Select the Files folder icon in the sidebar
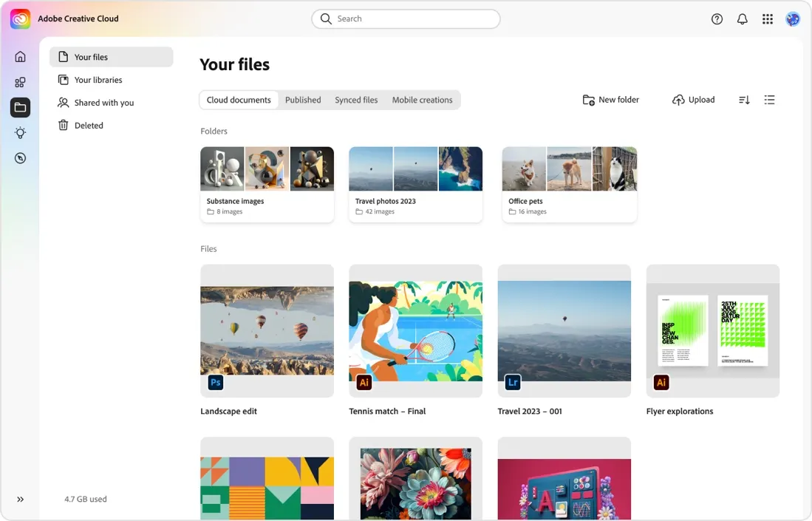The image size is (812, 521). pyautogui.click(x=20, y=107)
